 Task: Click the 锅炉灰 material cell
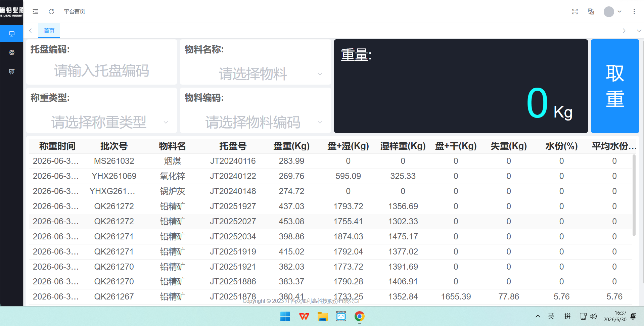[172, 191]
